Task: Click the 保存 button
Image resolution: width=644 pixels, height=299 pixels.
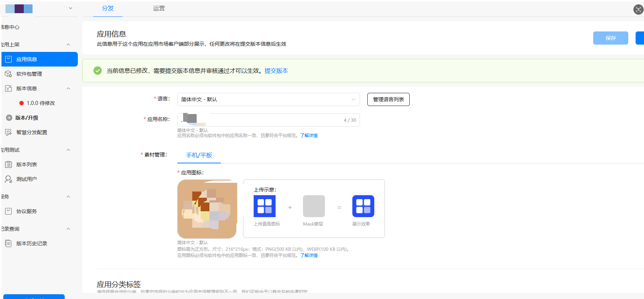Action: point(610,38)
